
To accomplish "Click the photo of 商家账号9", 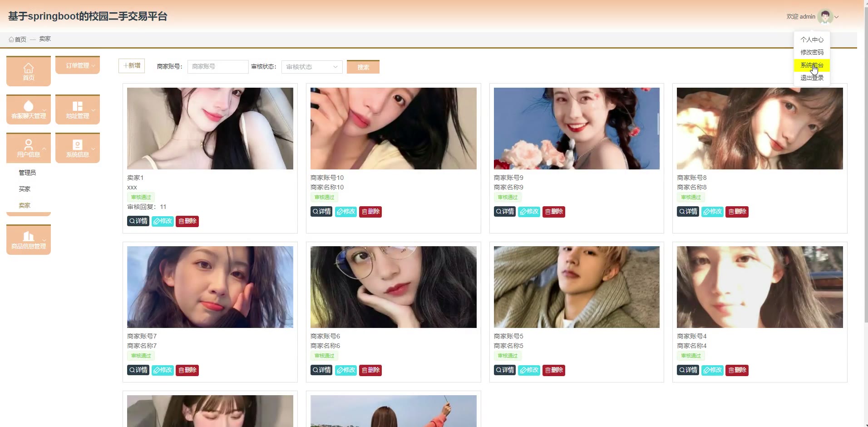I will [577, 129].
